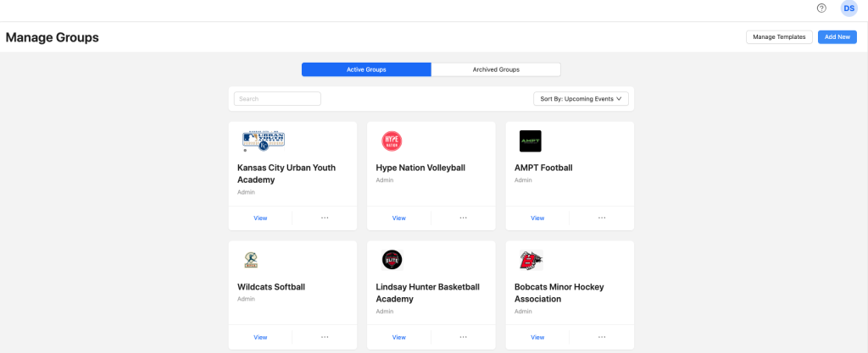Click the Bobcats Minor Hockey Association logo

coord(531,260)
